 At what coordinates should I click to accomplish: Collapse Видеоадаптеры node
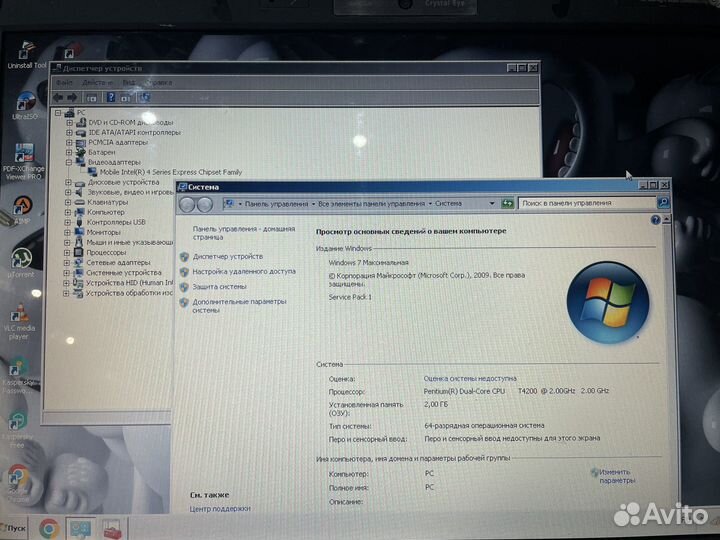68,163
